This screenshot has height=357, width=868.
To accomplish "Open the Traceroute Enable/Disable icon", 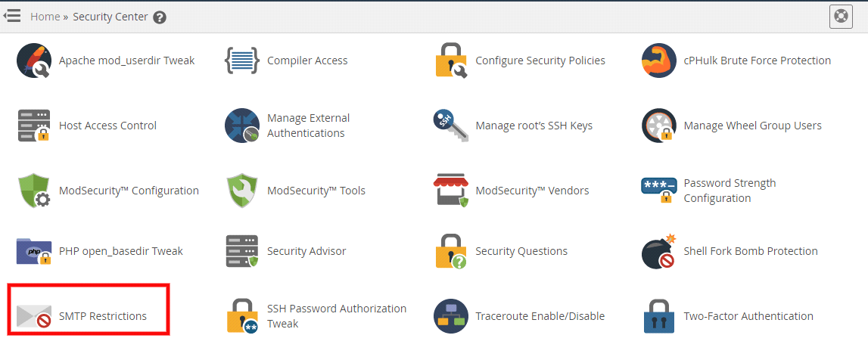I will click(450, 316).
